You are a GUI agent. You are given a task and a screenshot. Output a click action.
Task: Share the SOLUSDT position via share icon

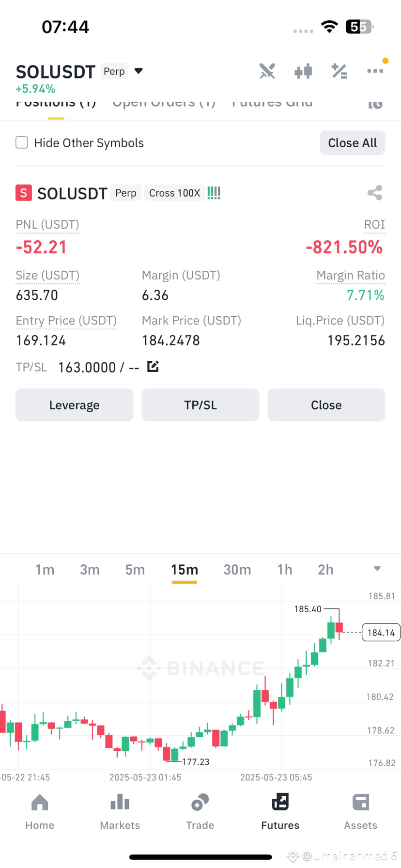[x=375, y=193]
